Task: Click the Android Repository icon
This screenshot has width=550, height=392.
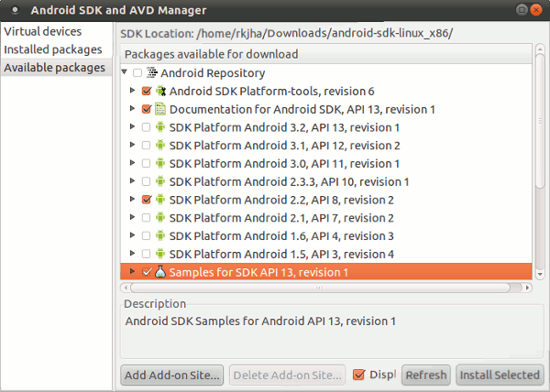Action: tap(151, 73)
